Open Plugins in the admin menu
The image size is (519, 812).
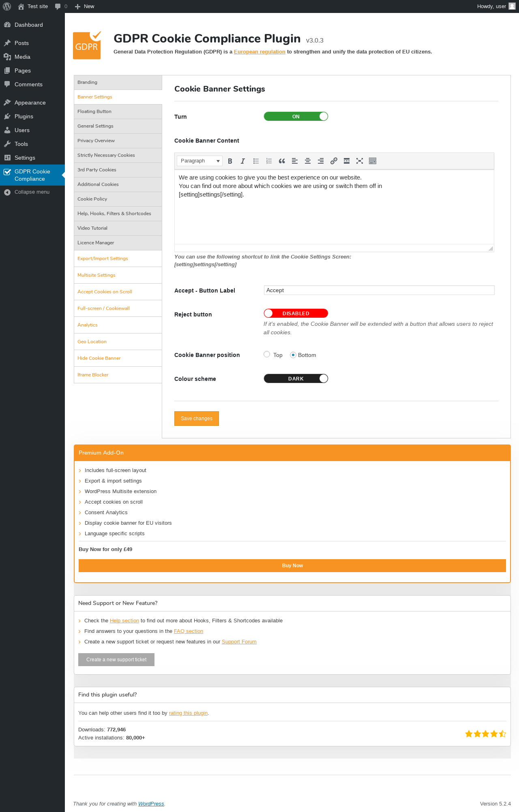coord(32,116)
